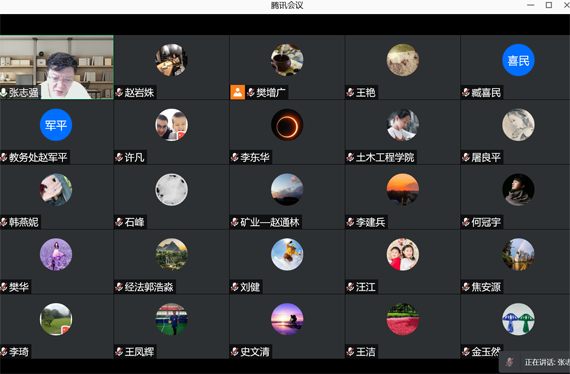Click the muted mic icon beside 刘健
Image resolution: width=570 pixels, height=374 pixels.
point(235,287)
